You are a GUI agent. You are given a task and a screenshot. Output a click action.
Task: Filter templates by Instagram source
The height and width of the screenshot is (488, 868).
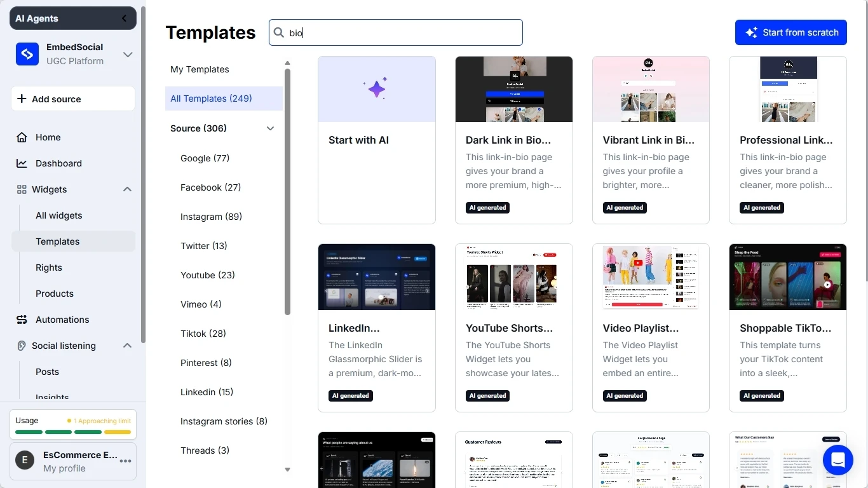211,217
